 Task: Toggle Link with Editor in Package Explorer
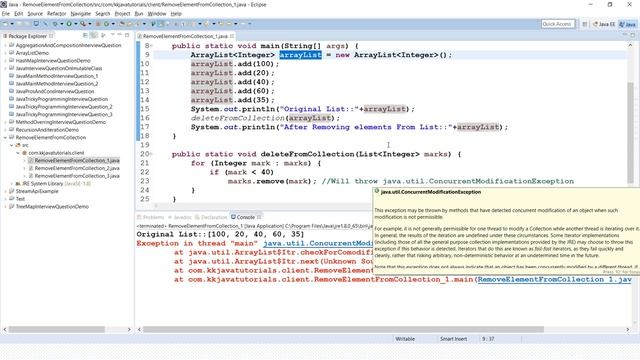[x=94, y=36]
